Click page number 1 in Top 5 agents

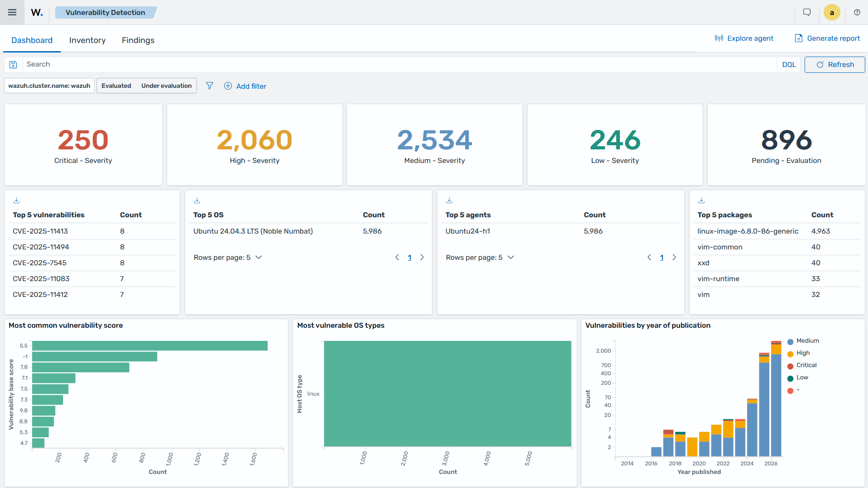tap(662, 258)
